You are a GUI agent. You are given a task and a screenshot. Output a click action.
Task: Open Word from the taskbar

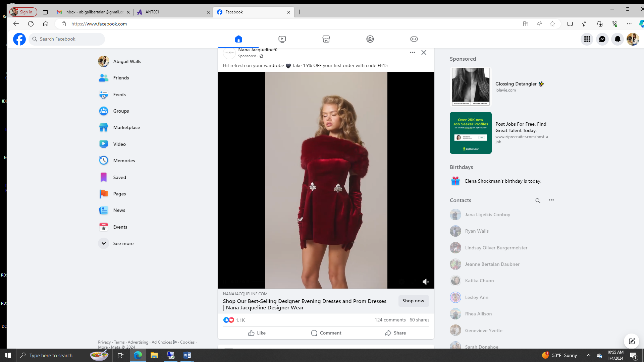[x=187, y=355]
